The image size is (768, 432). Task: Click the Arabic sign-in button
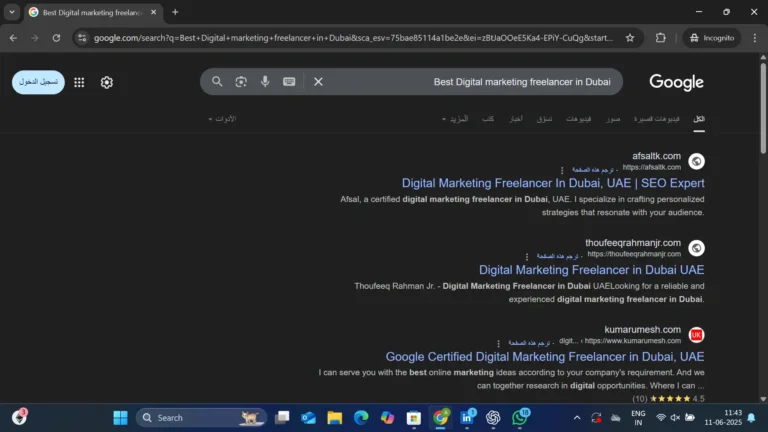[x=38, y=82]
